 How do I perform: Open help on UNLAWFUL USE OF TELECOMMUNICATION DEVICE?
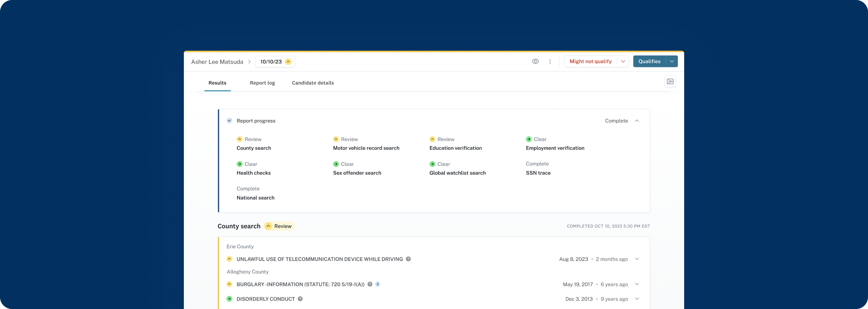tap(408, 259)
